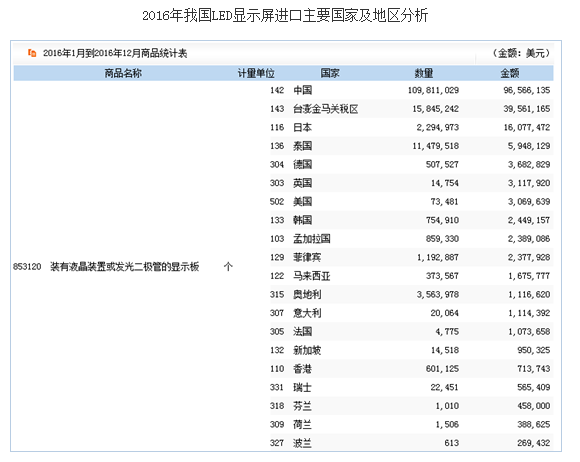Click amount value 16,077,472
580x462 pixels.
(527, 127)
